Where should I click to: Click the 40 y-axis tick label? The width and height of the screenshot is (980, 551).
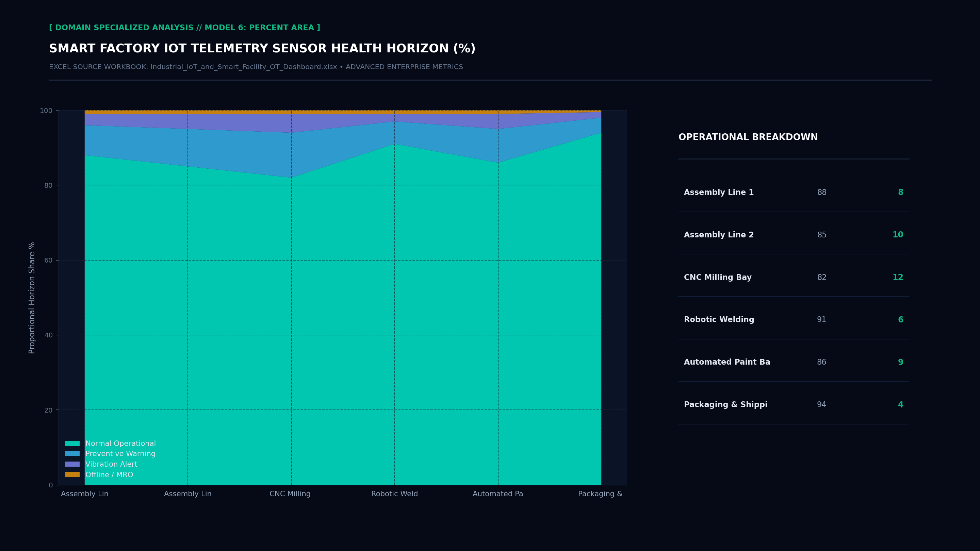click(48, 335)
